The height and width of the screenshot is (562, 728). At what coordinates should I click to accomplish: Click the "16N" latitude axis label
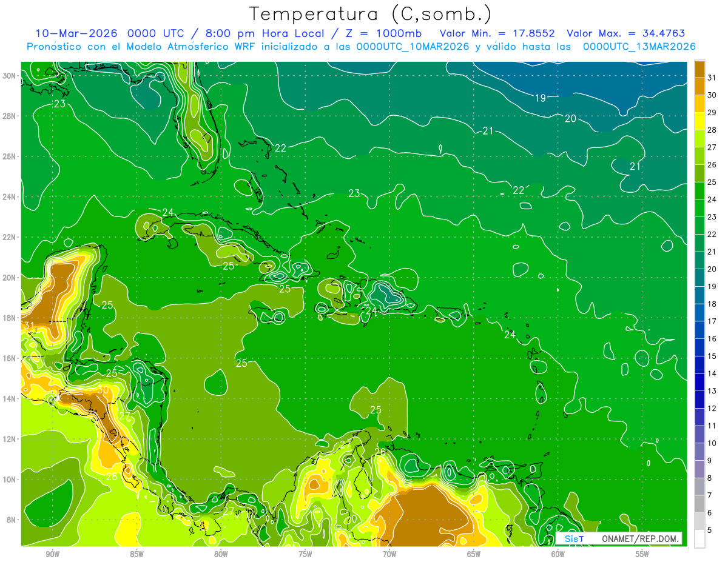click(9, 358)
